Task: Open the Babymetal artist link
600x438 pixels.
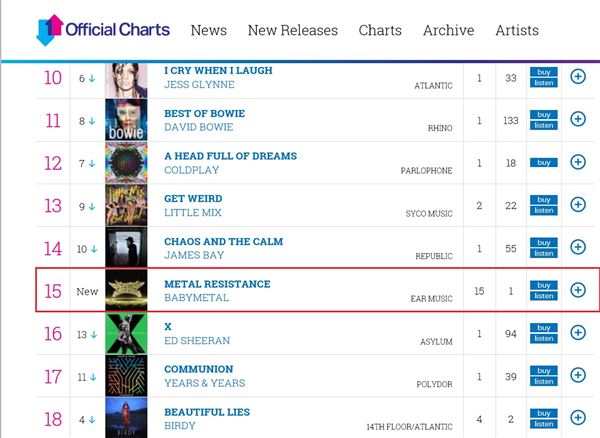Action: [196, 298]
